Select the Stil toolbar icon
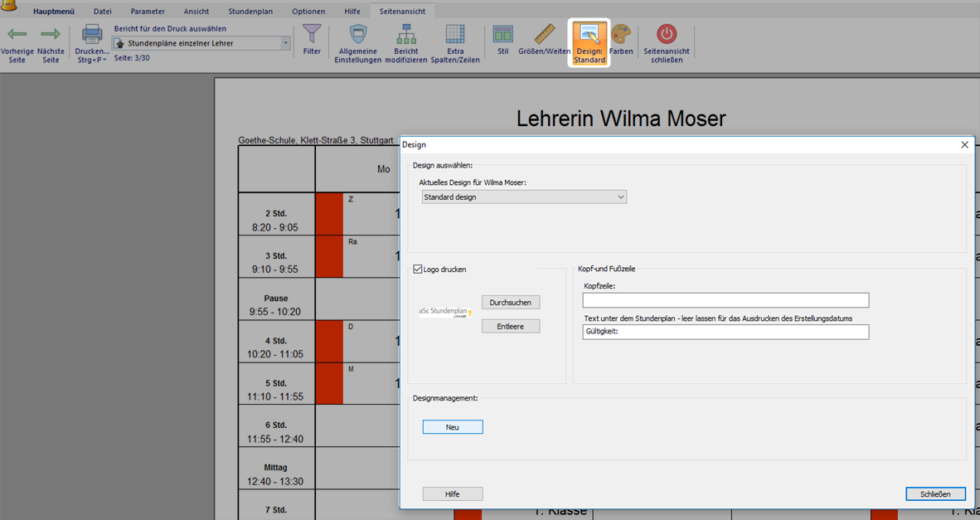 click(502, 35)
